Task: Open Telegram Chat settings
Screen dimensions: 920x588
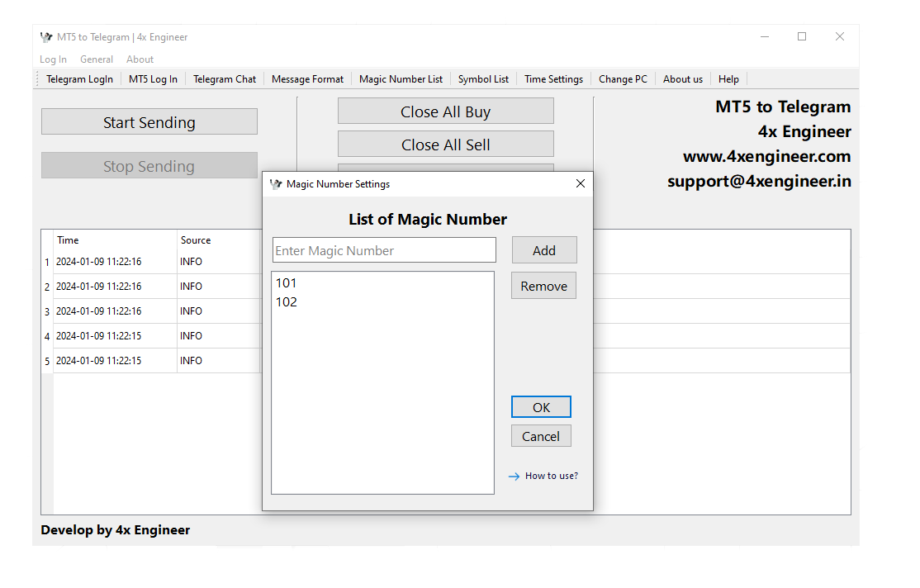Action: click(225, 79)
